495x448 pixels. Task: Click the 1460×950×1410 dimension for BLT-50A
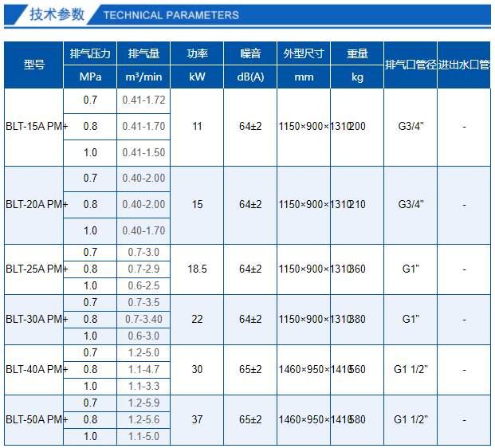tap(315, 419)
